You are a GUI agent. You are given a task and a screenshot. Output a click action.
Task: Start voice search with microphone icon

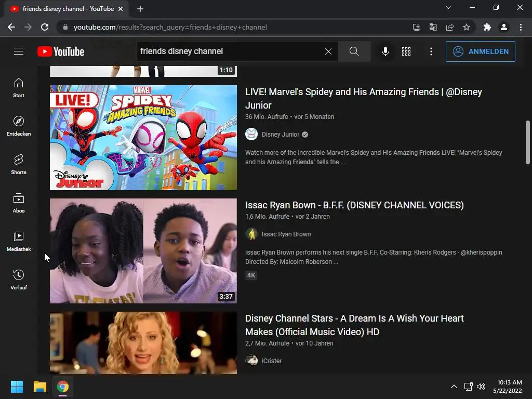pos(385,51)
